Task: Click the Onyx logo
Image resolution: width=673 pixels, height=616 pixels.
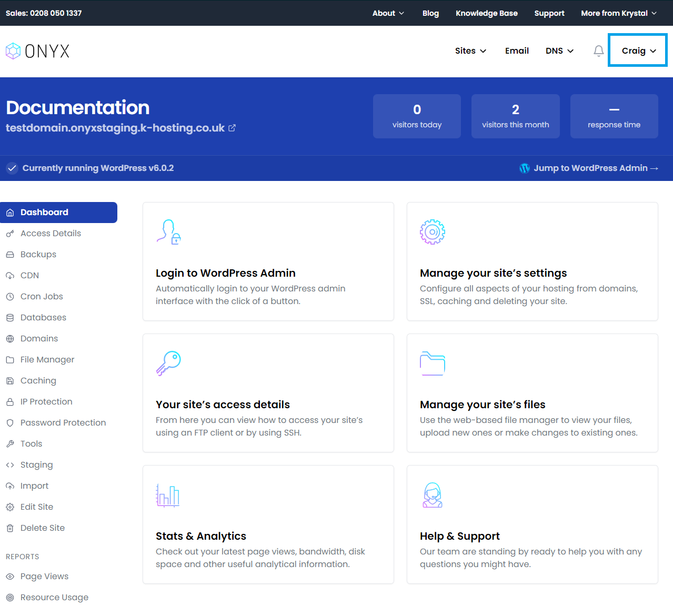Action: 37,51
